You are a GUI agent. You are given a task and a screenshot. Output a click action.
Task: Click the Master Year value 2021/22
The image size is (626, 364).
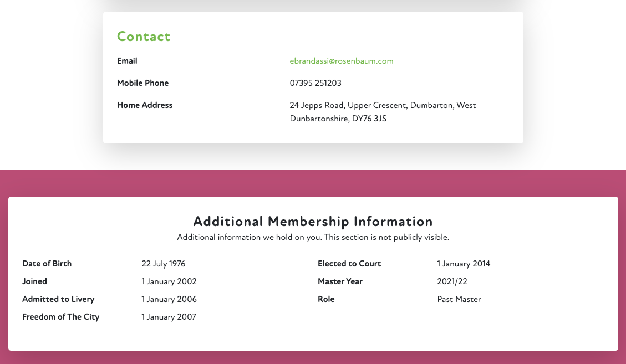(x=452, y=281)
